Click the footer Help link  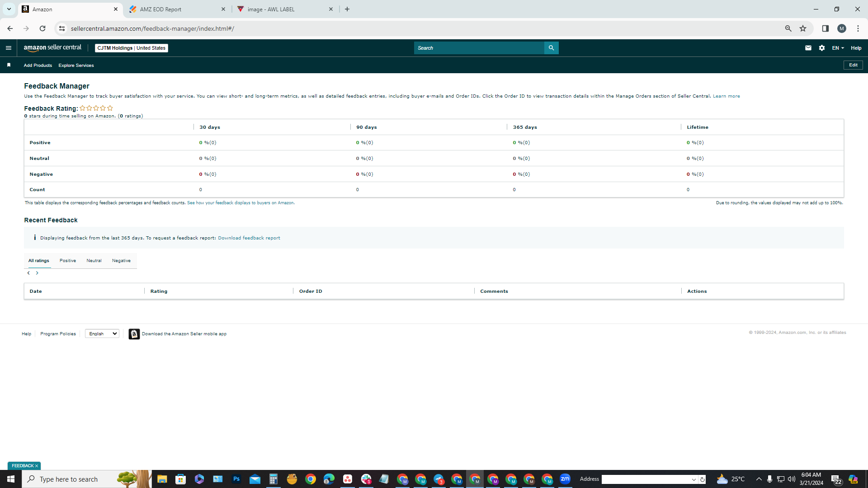(x=27, y=334)
